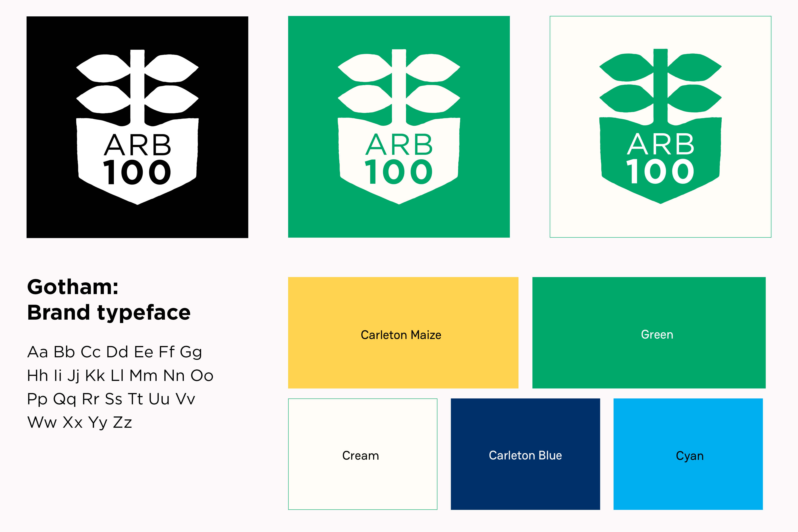Select the Cyan color swatch

click(x=688, y=454)
